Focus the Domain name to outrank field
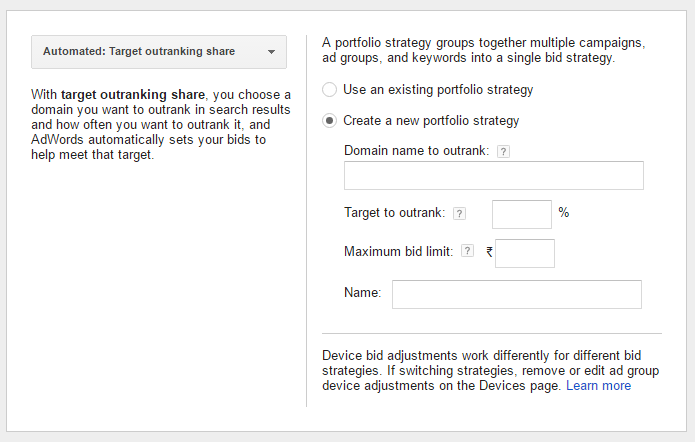Viewport: 695px width, 442px height. pos(494,176)
